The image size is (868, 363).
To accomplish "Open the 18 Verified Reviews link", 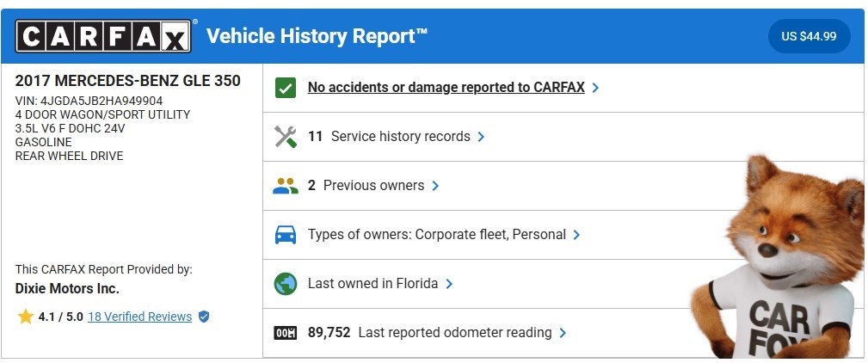I will click(139, 317).
